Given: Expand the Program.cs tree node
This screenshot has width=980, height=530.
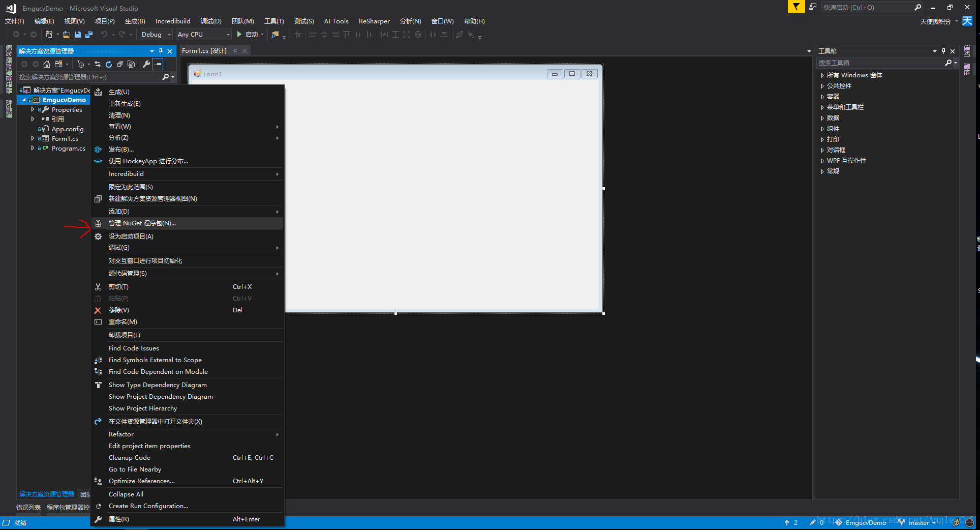Looking at the screenshot, I should (33, 148).
